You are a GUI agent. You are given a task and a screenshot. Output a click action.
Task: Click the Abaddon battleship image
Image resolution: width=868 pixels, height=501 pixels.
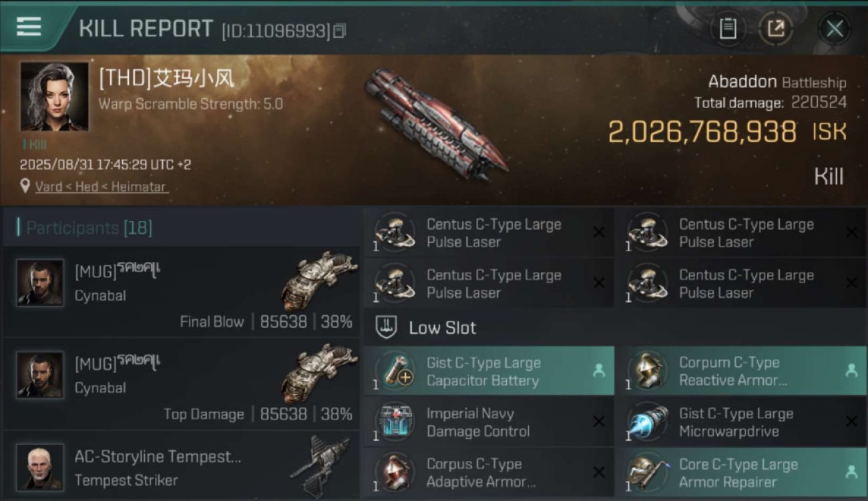[437, 124]
